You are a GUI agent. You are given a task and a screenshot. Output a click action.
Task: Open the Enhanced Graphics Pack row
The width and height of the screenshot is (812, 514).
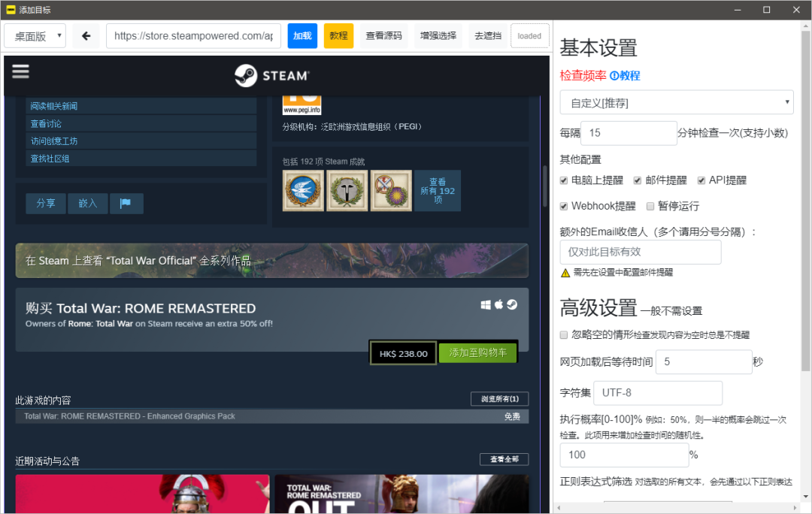point(272,416)
